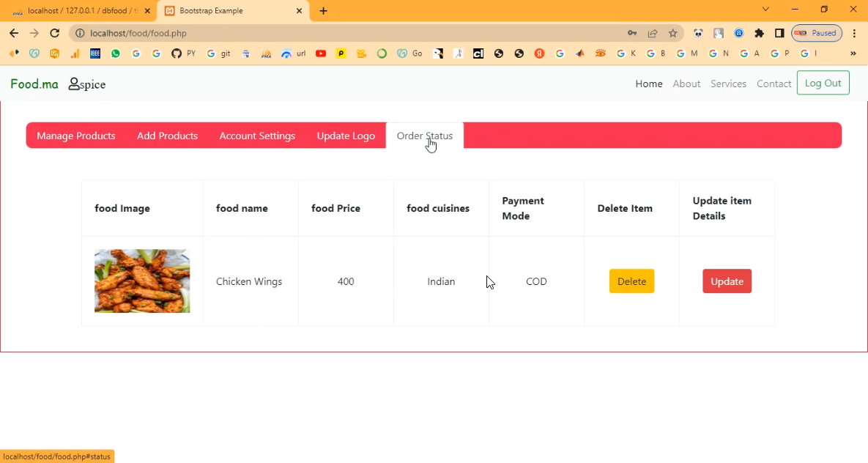Viewport: 868px width, 463px height.
Task: Update the Chicken Wings item details
Action: click(x=727, y=281)
